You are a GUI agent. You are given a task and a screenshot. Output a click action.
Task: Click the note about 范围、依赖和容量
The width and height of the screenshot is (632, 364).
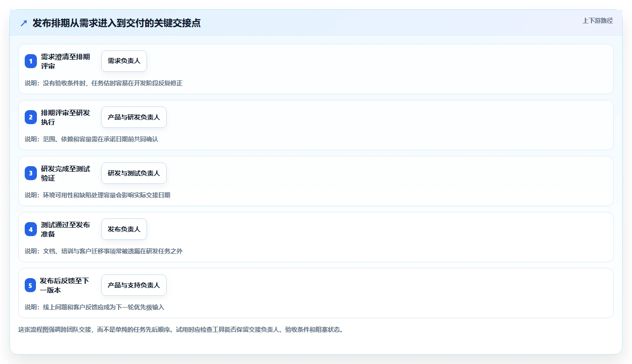[x=91, y=139]
